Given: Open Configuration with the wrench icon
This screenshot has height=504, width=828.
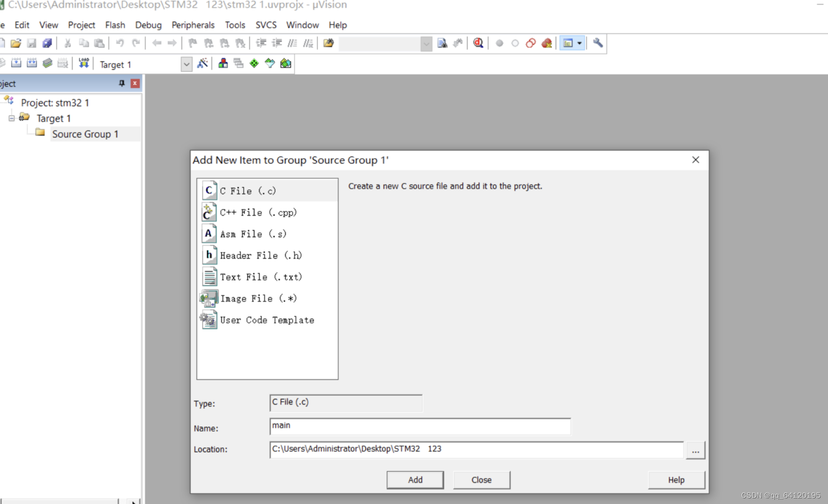Looking at the screenshot, I should tap(598, 43).
